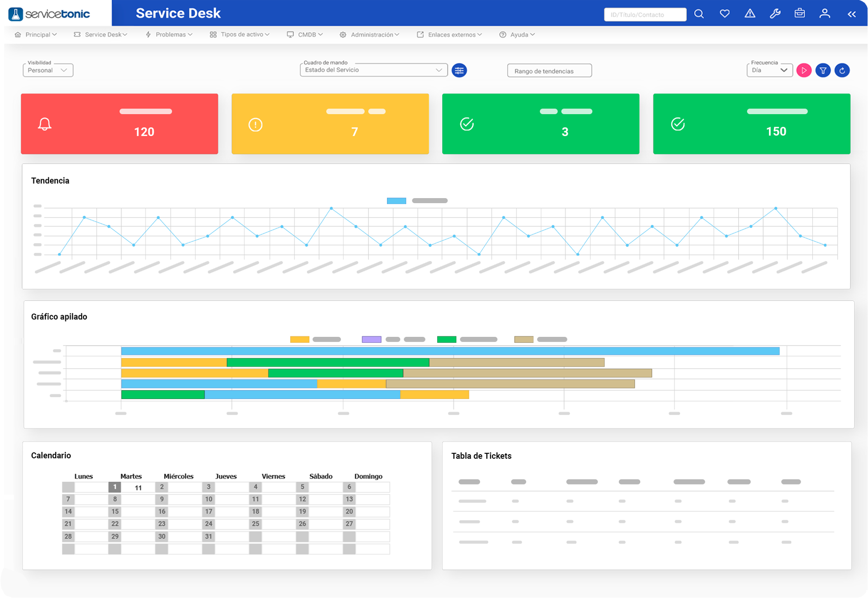Open the Problemas menu
The image size is (868, 598).
(170, 34)
